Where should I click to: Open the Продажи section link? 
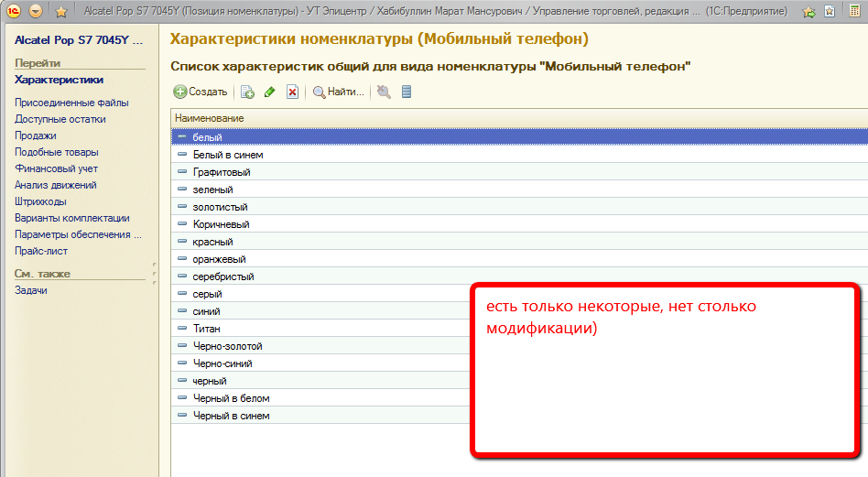click(36, 136)
